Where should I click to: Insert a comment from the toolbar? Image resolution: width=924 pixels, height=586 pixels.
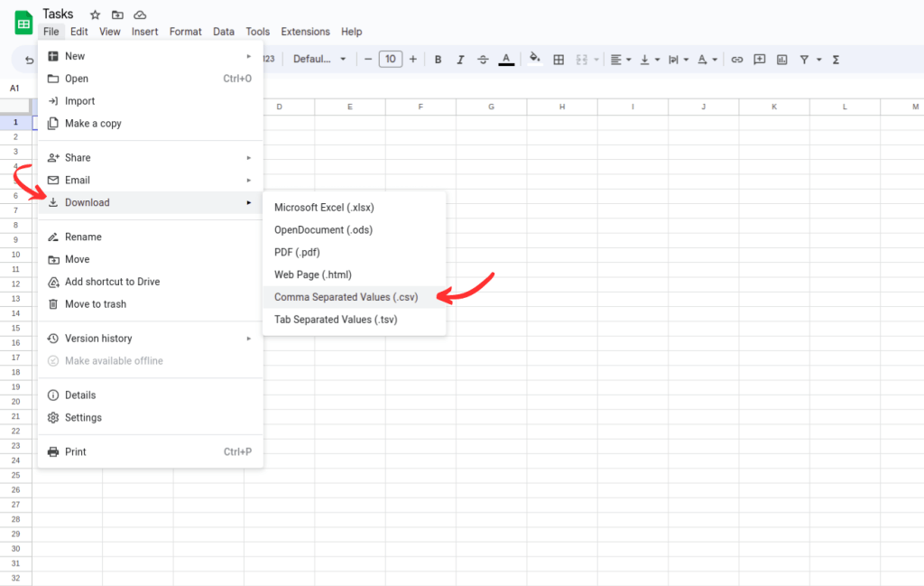[760, 59]
